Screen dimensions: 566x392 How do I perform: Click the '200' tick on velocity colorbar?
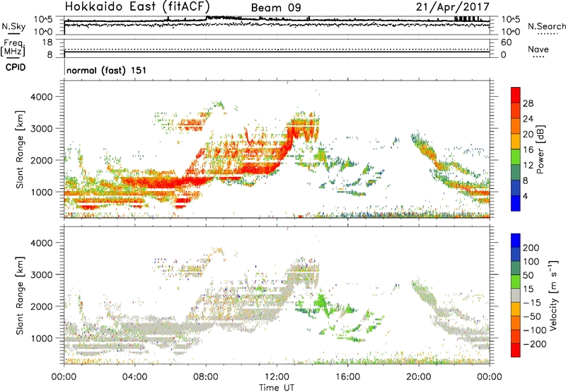click(x=531, y=248)
